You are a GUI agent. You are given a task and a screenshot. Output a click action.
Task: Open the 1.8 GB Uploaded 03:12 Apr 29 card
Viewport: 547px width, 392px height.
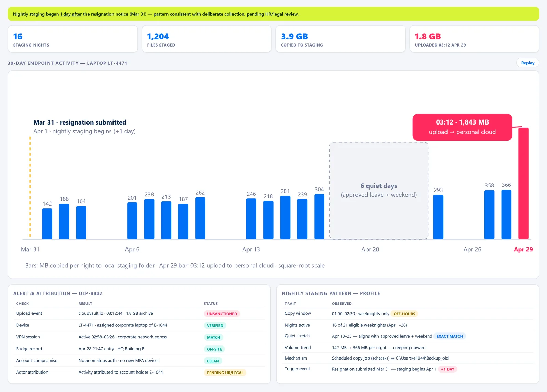pyautogui.click(x=474, y=39)
